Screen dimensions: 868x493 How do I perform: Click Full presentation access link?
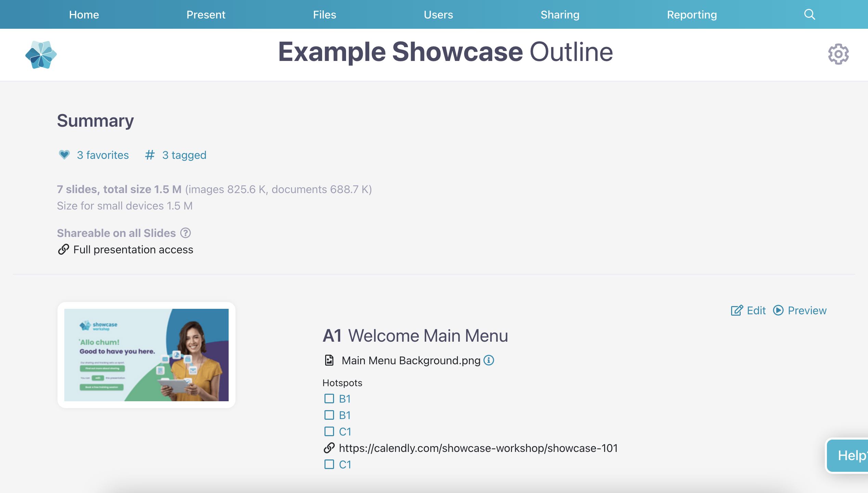133,250
